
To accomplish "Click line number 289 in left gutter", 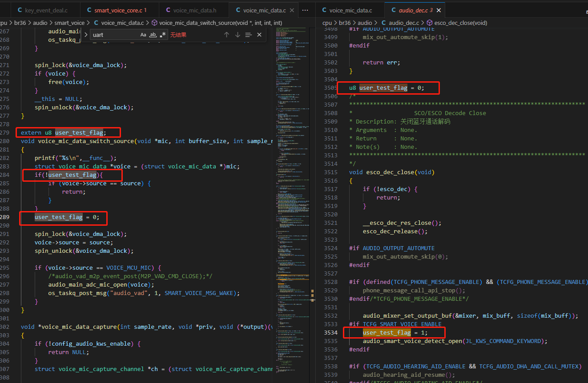I will pos(5,217).
